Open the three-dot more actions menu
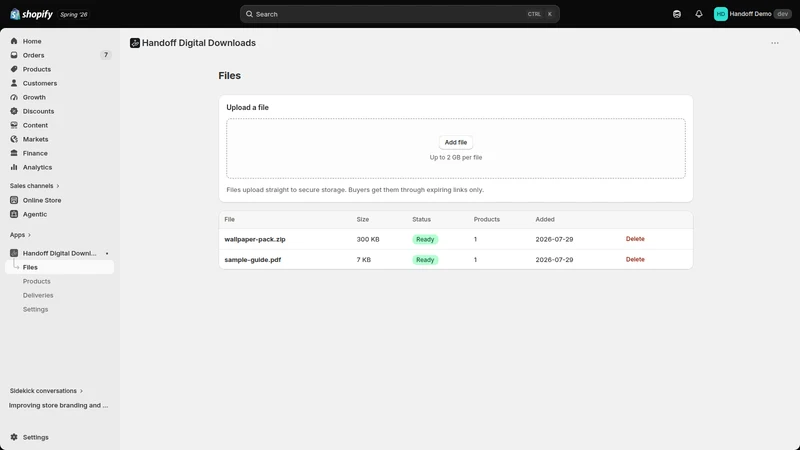This screenshot has height=450, width=800. 774,43
